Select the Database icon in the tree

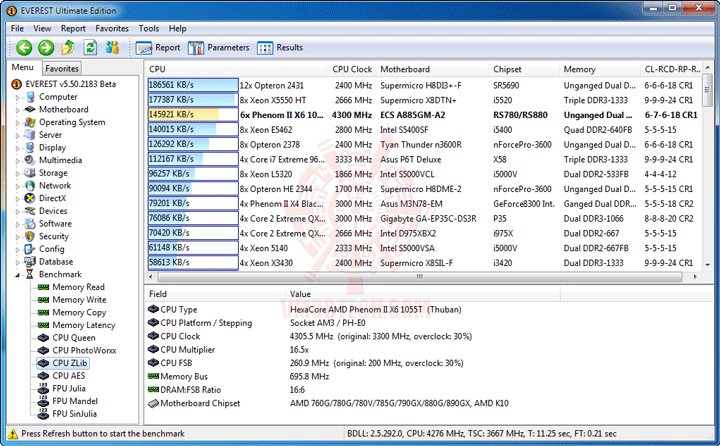[x=30, y=262]
